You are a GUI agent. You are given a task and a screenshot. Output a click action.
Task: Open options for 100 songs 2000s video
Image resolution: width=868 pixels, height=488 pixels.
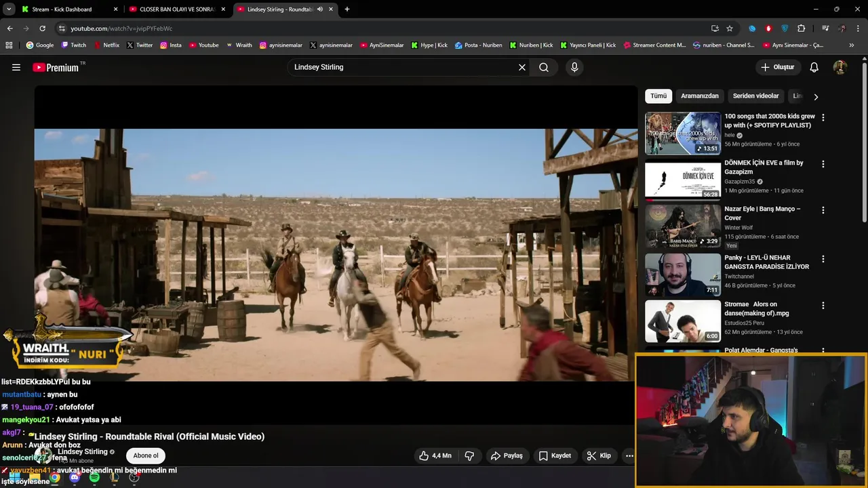823,117
